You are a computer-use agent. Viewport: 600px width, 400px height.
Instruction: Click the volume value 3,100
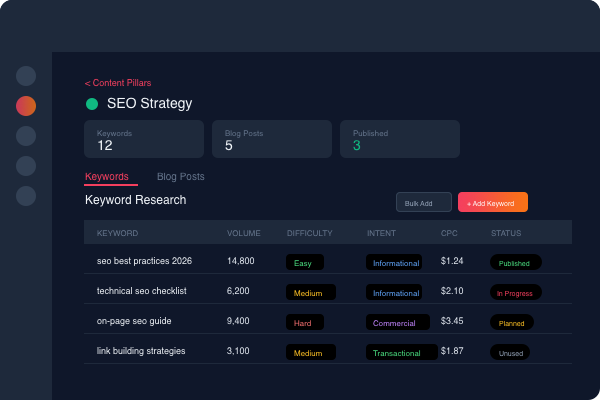tap(238, 351)
